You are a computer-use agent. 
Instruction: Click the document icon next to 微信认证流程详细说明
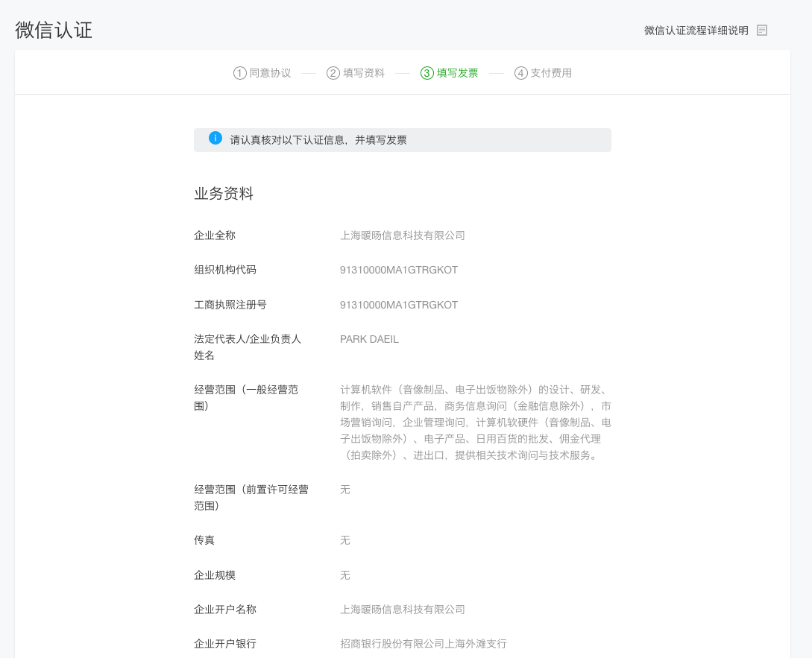tap(762, 30)
